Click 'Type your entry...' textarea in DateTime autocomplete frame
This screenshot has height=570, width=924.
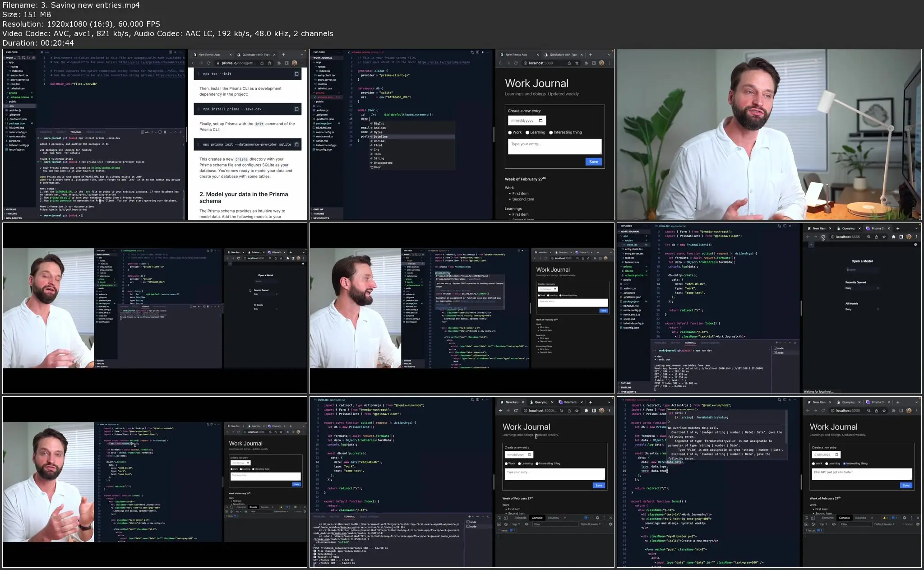tap(554, 147)
